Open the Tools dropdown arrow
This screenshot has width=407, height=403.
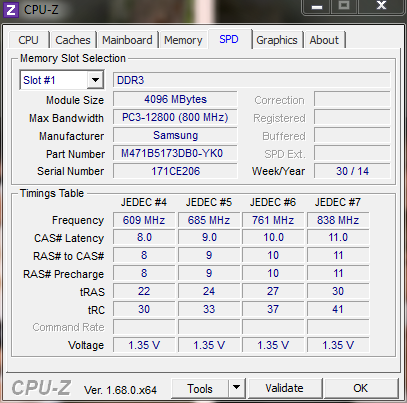237,388
